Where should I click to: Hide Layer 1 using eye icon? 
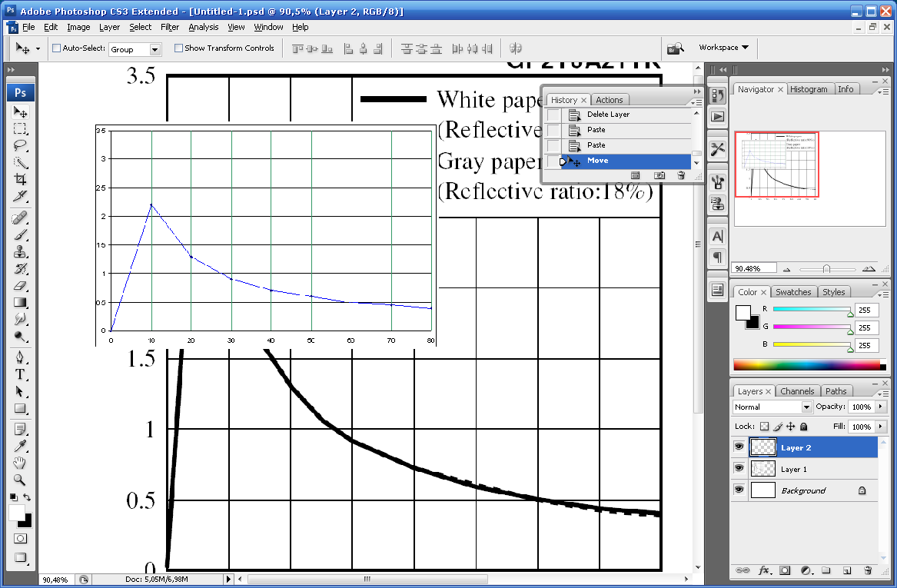click(x=739, y=468)
